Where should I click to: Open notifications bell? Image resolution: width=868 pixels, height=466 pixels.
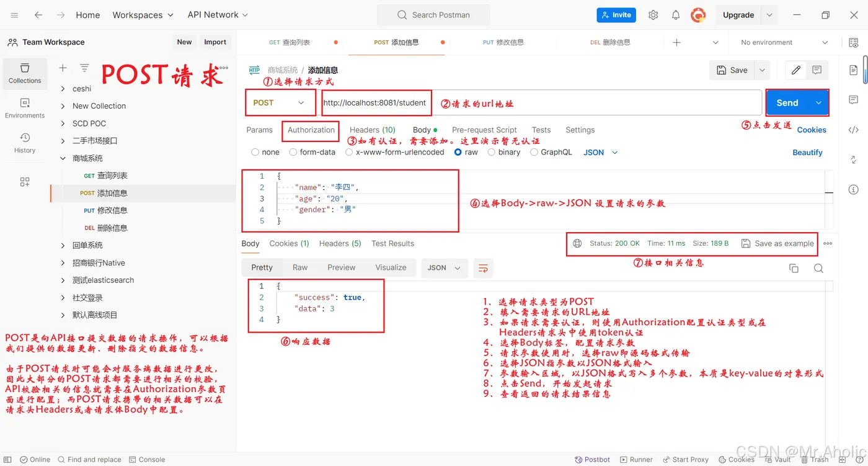[676, 15]
